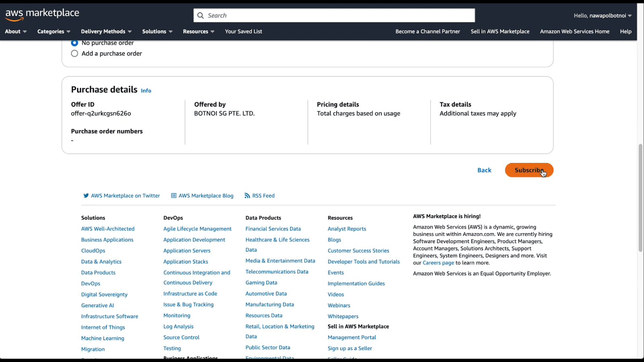Open Infrastructure as Code link
This screenshot has width=644, height=362.
coord(190,294)
